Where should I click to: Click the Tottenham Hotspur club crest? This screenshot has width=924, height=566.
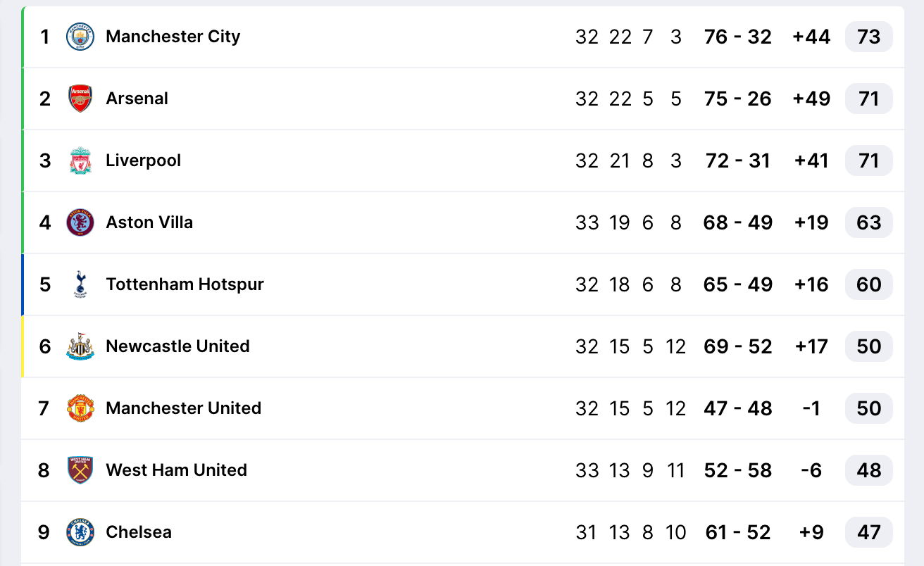pos(80,284)
